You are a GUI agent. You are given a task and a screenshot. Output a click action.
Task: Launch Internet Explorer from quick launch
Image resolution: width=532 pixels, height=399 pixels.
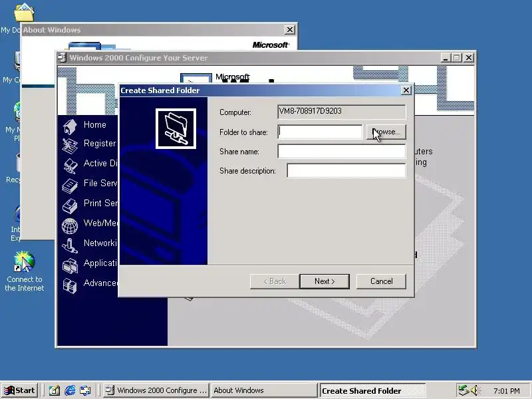click(70, 390)
